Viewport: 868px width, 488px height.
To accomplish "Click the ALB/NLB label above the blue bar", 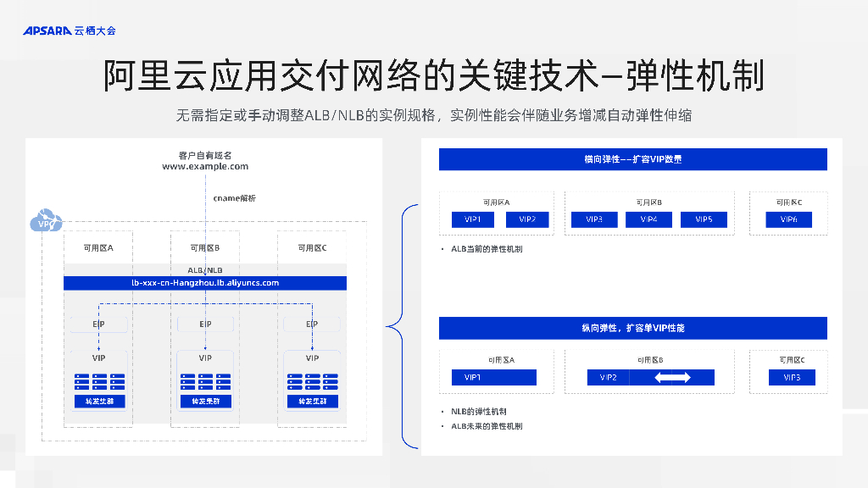I will click(205, 270).
